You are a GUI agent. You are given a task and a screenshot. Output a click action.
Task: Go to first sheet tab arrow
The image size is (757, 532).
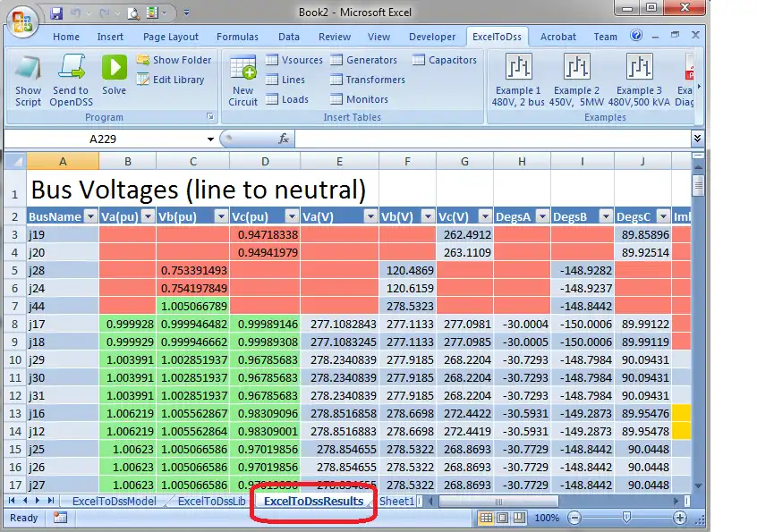point(12,501)
